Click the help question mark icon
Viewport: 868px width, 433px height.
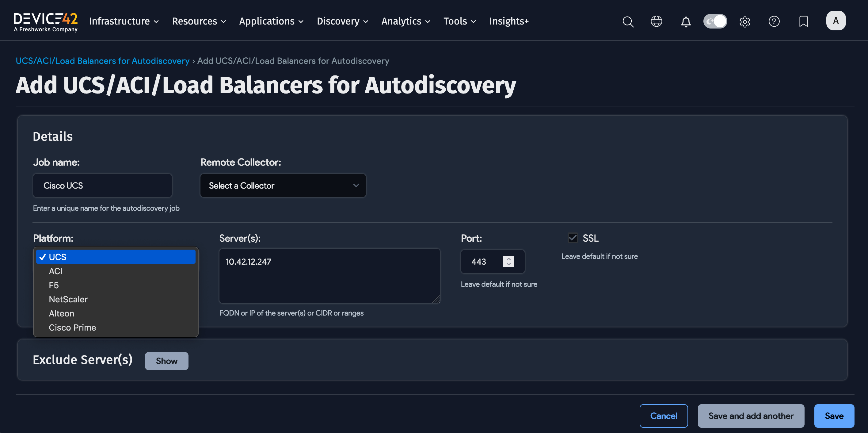click(774, 21)
